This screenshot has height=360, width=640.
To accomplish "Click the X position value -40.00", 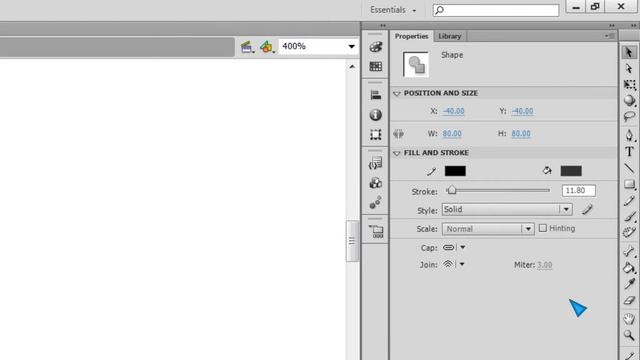I will click(x=453, y=111).
